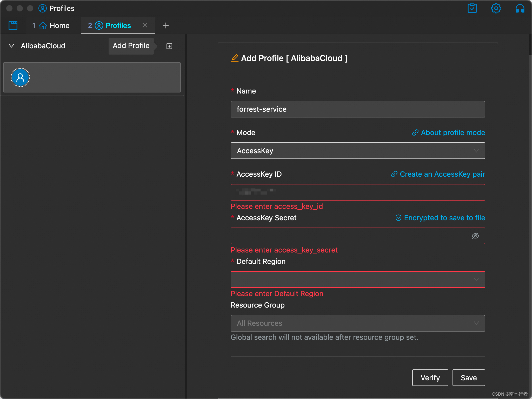
Task: Click the Save button
Action: coord(469,378)
